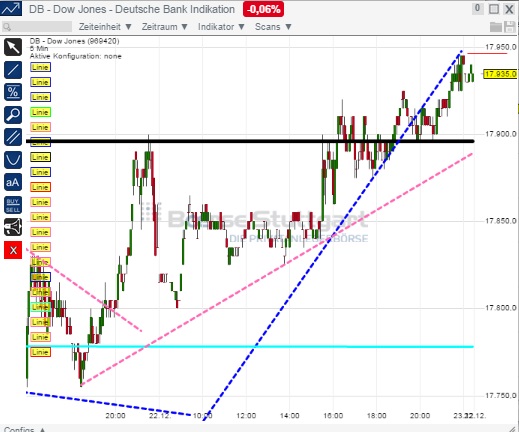Click the window resize grip corner

pos(513,429)
